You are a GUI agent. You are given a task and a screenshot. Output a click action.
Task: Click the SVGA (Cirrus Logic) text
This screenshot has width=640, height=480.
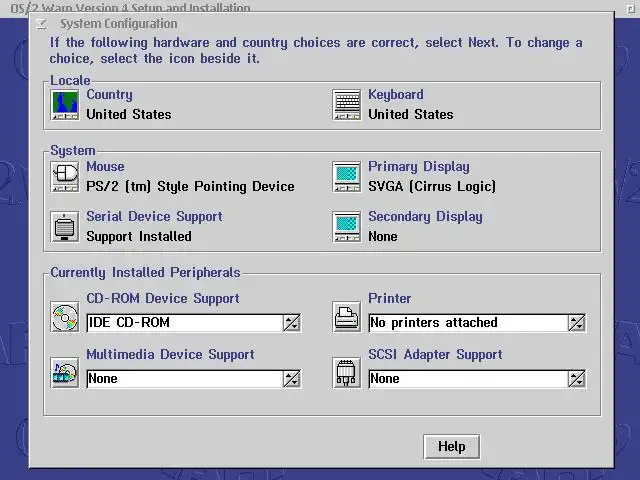coord(432,187)
